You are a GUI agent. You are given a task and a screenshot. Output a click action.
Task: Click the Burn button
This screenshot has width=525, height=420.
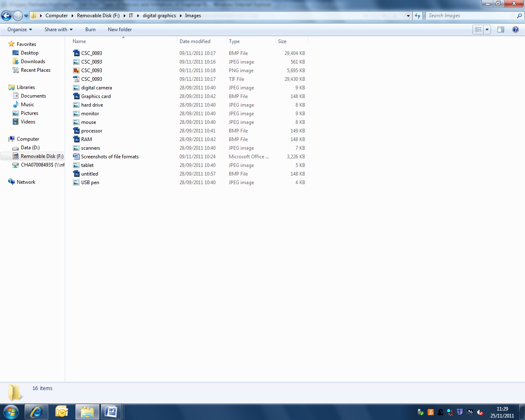90,30
